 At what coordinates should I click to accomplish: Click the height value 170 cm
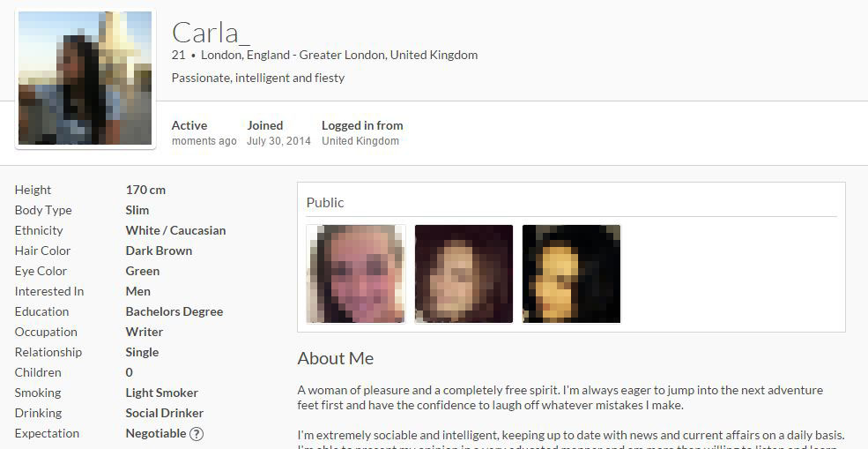click(145, 190)
